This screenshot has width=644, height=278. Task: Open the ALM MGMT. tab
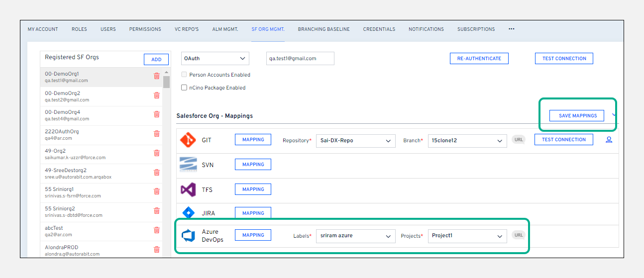(225, 29)
